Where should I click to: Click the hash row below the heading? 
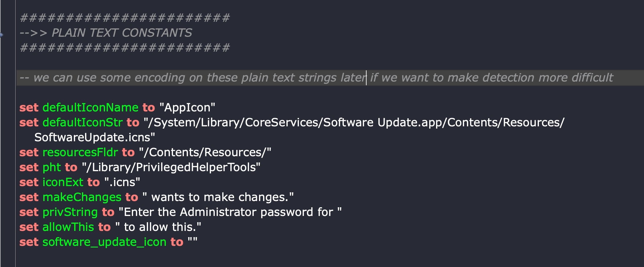point(125,48)
